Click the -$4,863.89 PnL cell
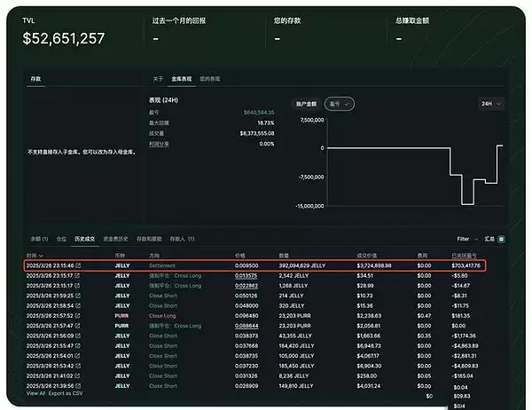The image size is (532, 410). click(x=465, y=346)
